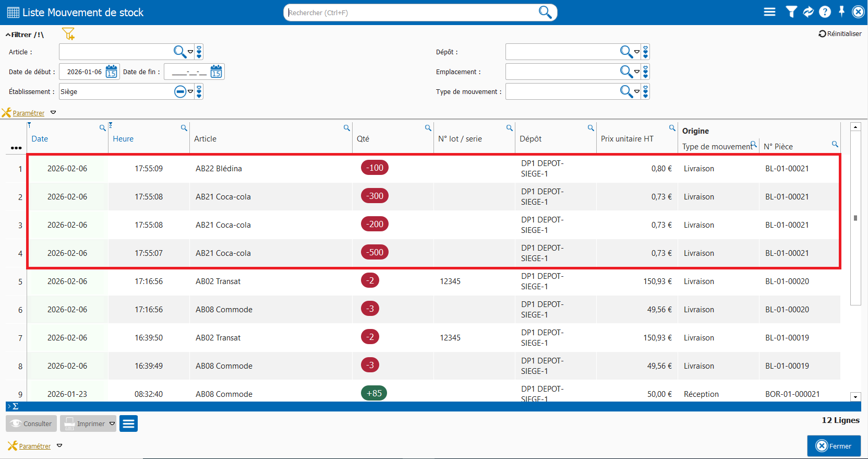Screen dimensions: 868x459
Task: Click the Dépôt field magnifier icon
Action: (626, 52)
